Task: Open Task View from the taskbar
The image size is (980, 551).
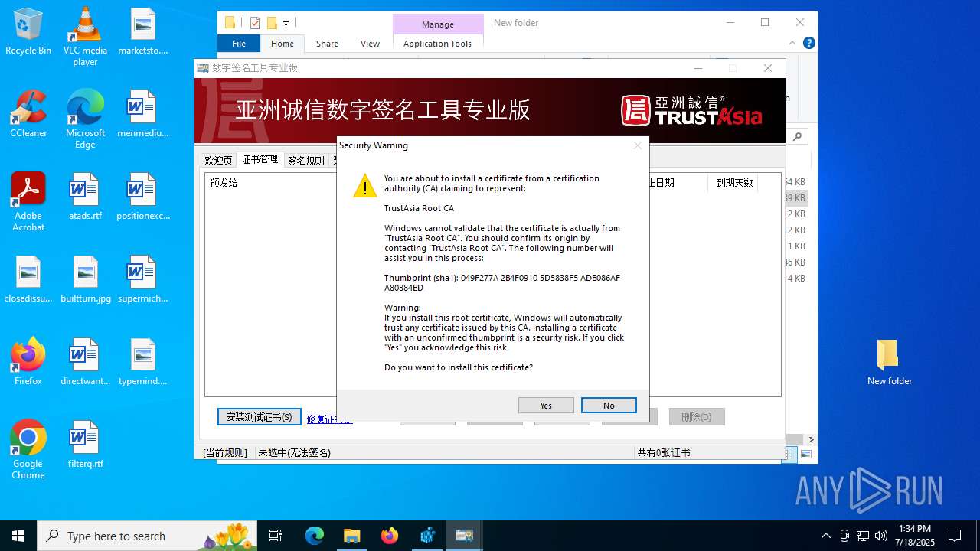Action: point(276,536)
